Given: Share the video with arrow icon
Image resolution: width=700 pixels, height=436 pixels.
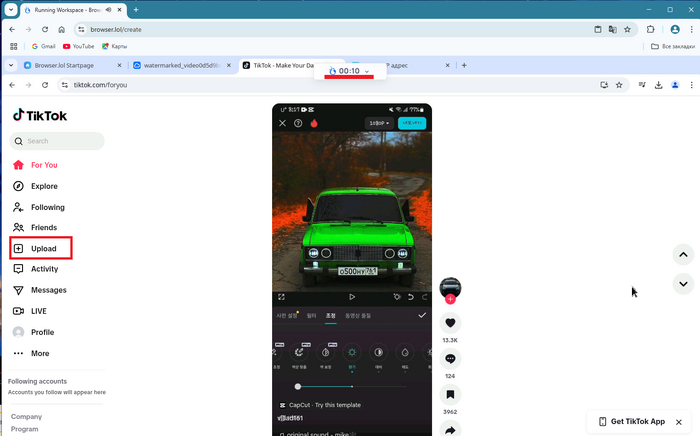Looking at the screenshot, I should pyautogui.click(x=450, y=429).
